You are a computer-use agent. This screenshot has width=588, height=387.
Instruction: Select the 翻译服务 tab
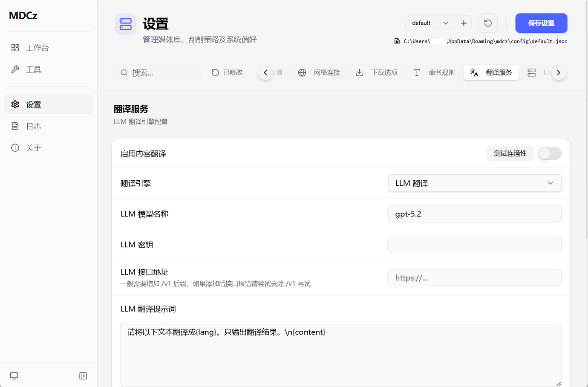pyautogui.click(x=491, y=72)
